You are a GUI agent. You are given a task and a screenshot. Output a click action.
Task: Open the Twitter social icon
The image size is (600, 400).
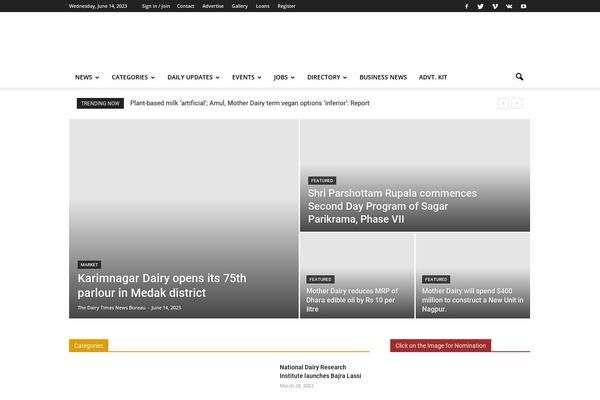pos(481,6)
